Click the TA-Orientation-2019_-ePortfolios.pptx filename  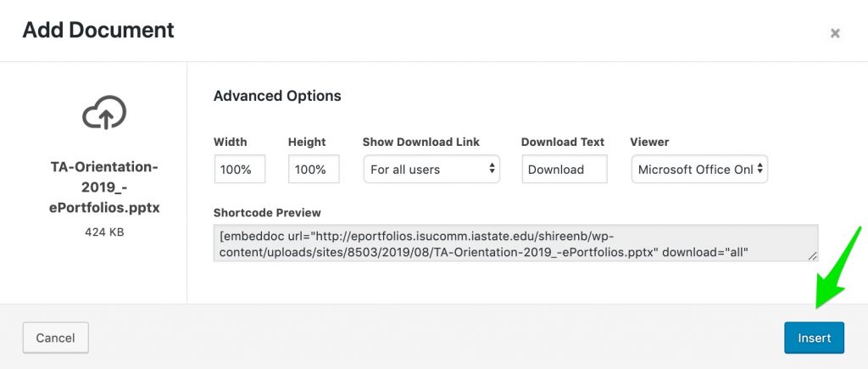(104, 187)
